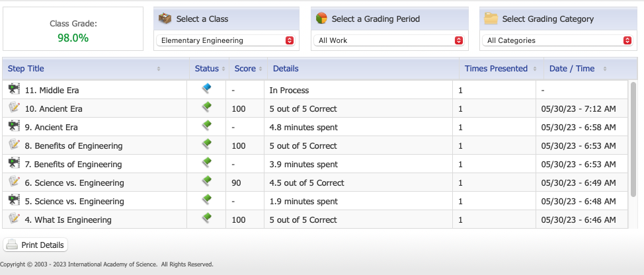Click the pie chart icon by Select a Grading Period
Image resolution: width=644 pixels, height=275 pixels.
click(x=322, y=19)
